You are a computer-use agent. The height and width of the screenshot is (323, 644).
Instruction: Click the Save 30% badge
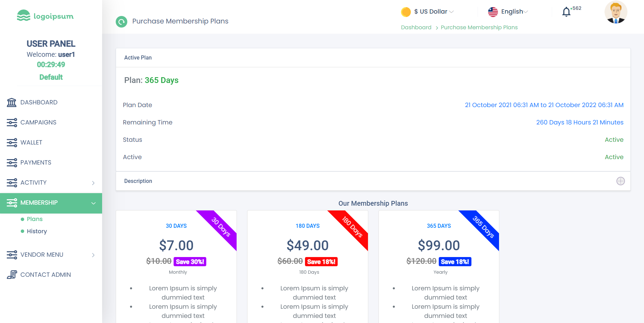pos(190,261)
